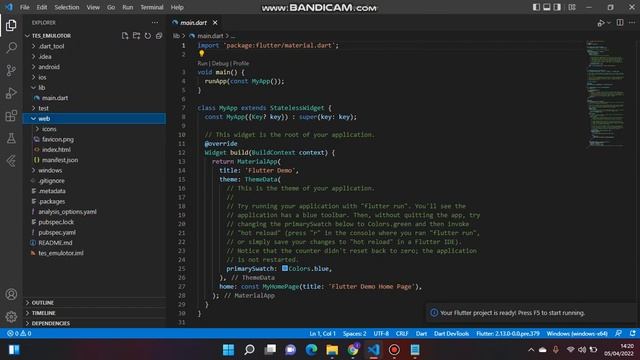The image size is (640, 360).
Task: Expand the .dart_tool folder
Action: coord(95,46)
